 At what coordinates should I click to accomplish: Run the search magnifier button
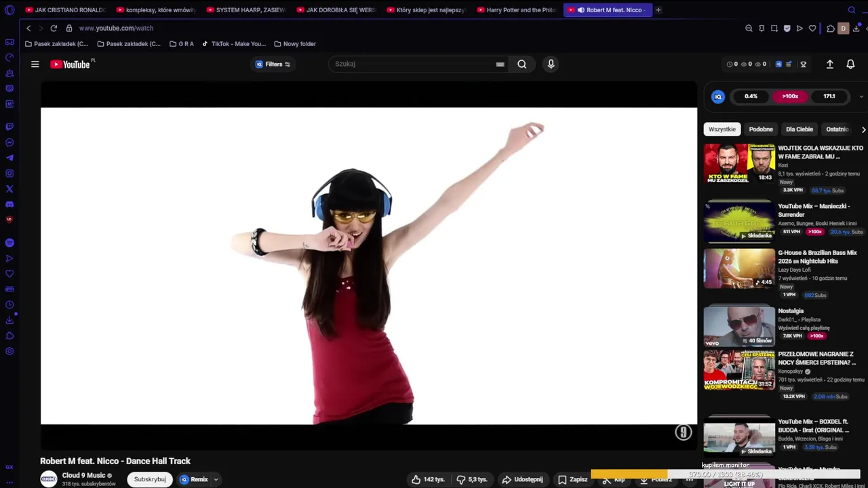pyautogui.click(x=521, y=64)
